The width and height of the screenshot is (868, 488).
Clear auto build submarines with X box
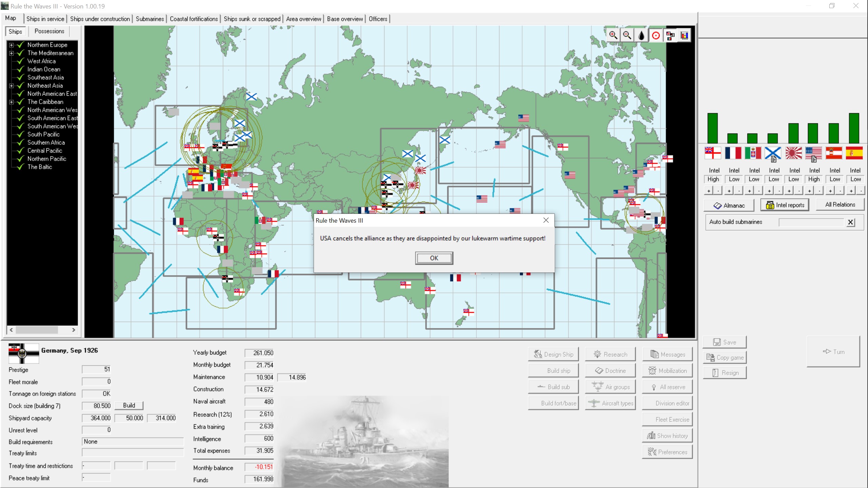point(850,222)
